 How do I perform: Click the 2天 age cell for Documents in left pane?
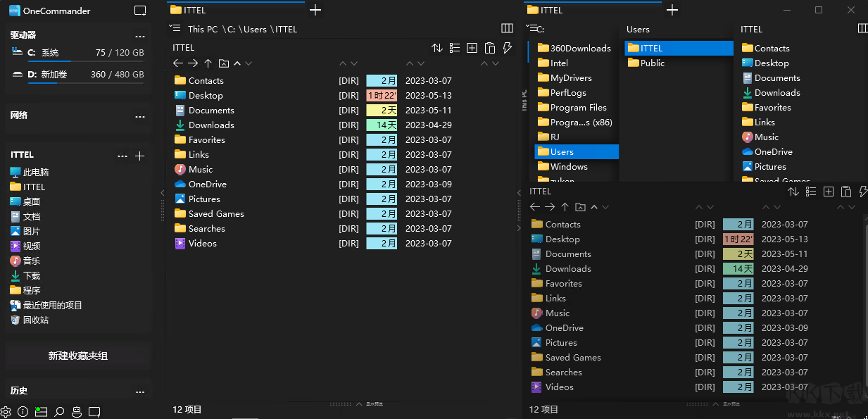point(382,110)
